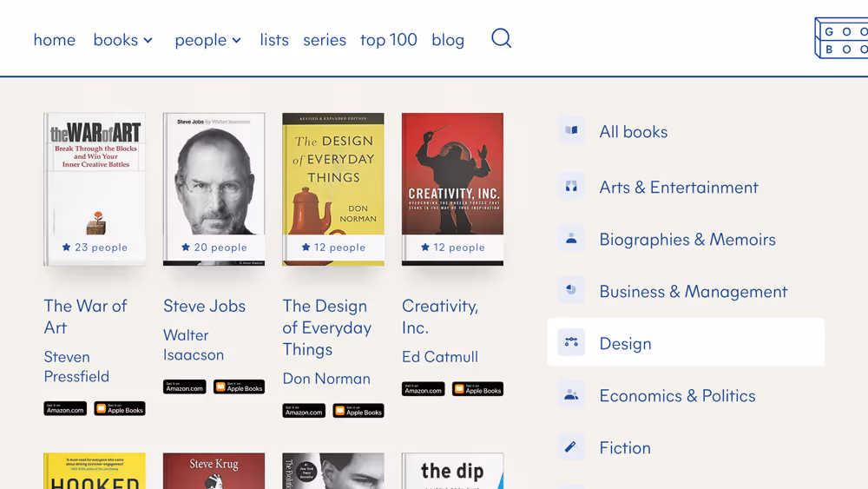Open the search magnifier icon

[x=501, y=38]
